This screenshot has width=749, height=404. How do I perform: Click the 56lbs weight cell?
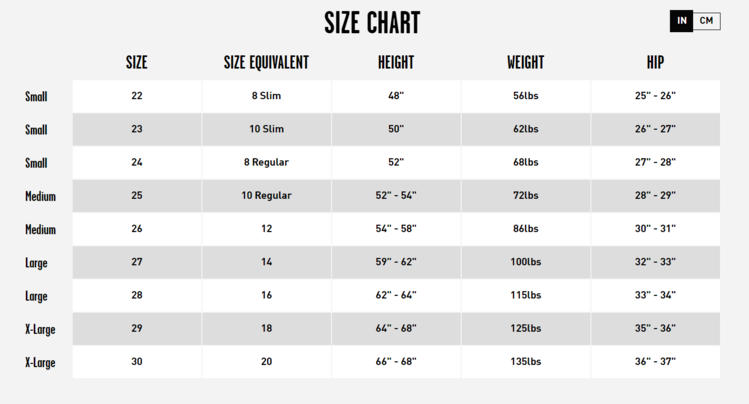[x=526, y=96]
